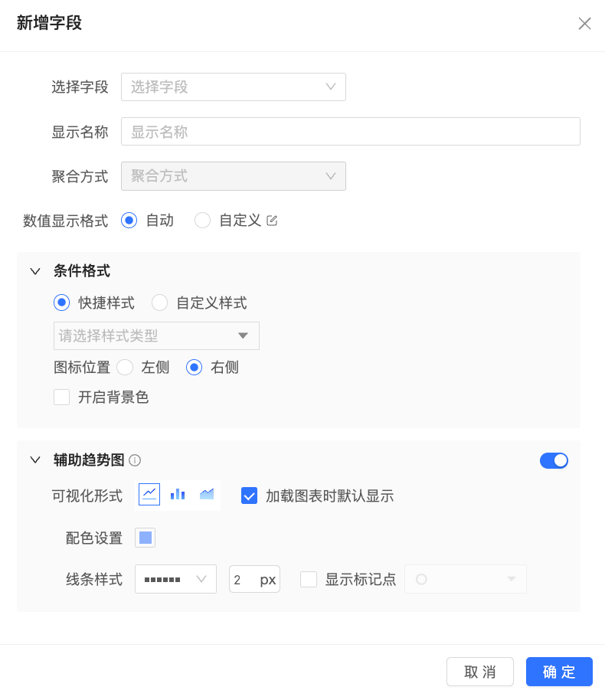This screenshot has width=605, height=700.
Task: Turn off the 辅助趋势图 switch
Action: tap(554, 460)
